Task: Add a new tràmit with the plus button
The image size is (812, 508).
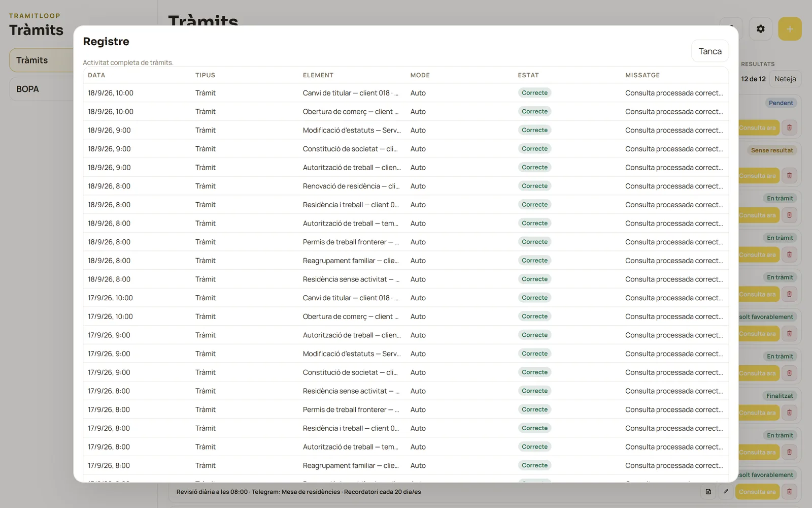Action: (x=790, y=29)
